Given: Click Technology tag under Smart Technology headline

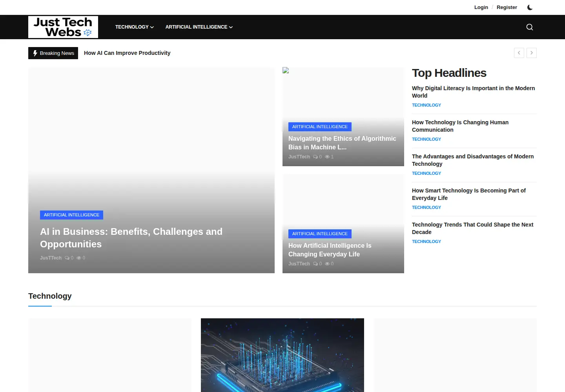Looking at the screenshot, I should click(426, 207).
